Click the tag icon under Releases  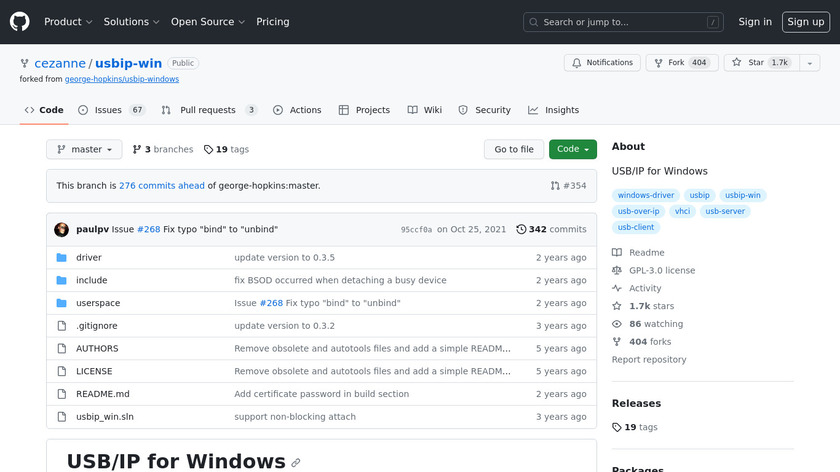click(617, 428)
